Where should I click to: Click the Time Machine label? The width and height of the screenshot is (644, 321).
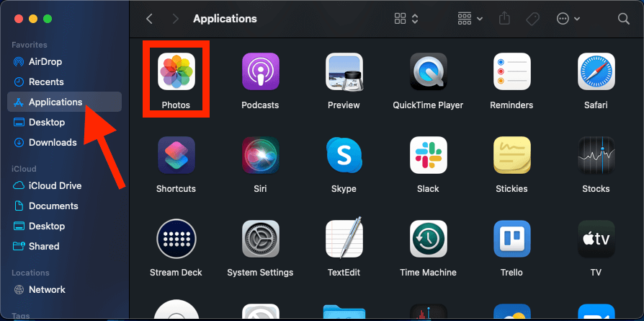(x=428, y=273)
